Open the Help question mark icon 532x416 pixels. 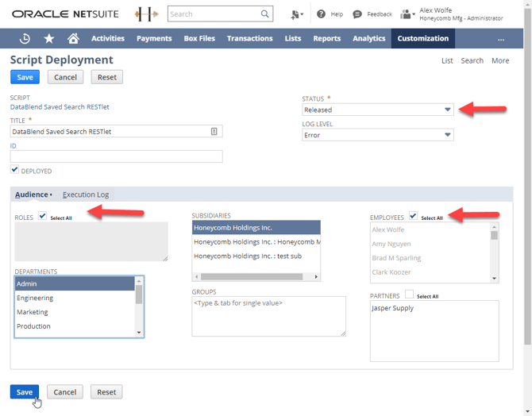point(321,13)
